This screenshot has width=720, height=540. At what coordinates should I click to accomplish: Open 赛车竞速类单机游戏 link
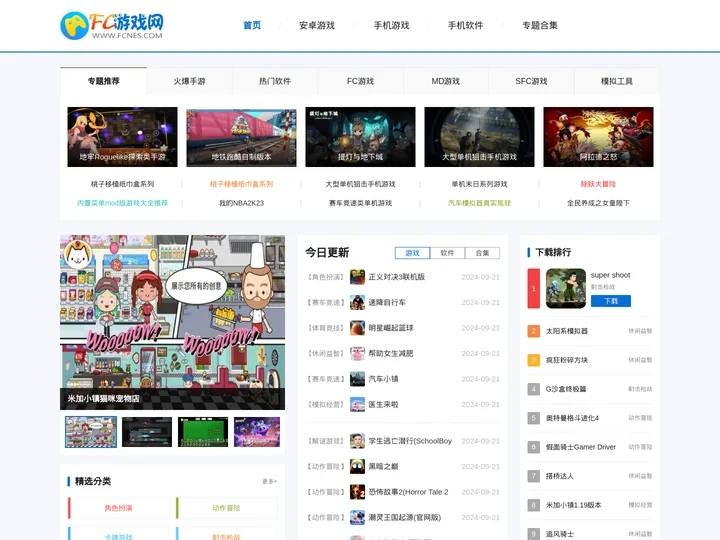point(360,203)
